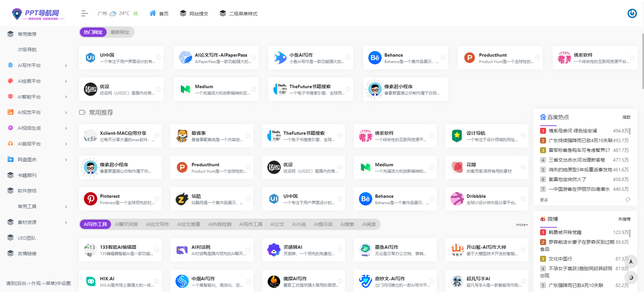Viewport: 644px width, 292px height.
Task: Open the 首页 home icon link
Action: (x=153, y=13)
